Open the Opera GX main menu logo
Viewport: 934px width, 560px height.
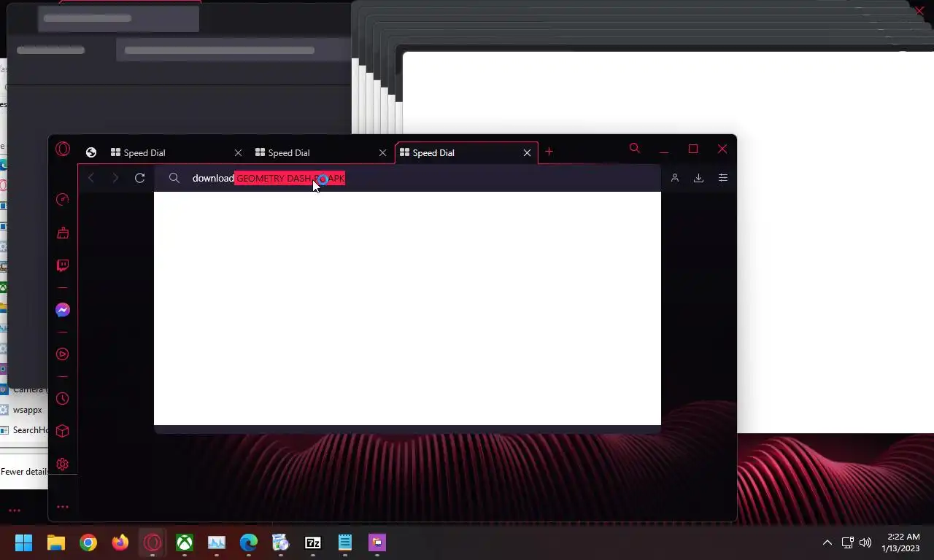point(63,149)
